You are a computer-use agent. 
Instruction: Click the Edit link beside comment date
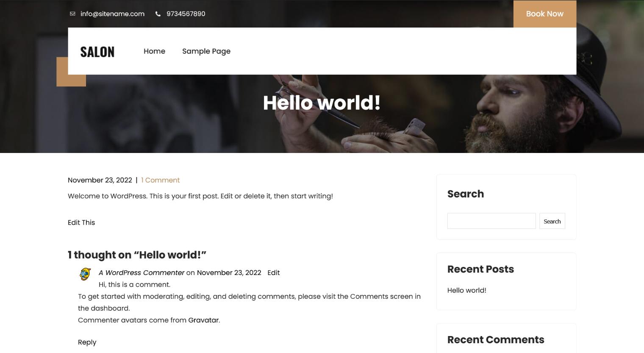coord(274,273)
